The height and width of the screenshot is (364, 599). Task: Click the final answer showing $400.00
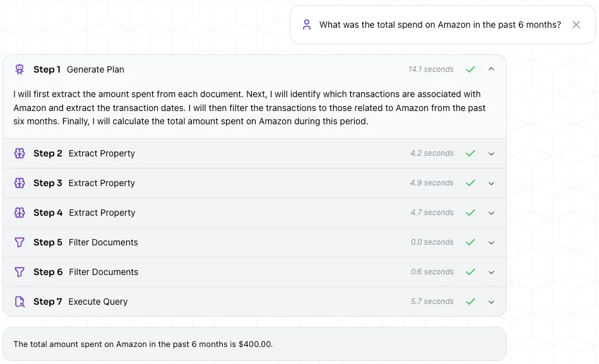pyautogui.click(x=143, y=344)
